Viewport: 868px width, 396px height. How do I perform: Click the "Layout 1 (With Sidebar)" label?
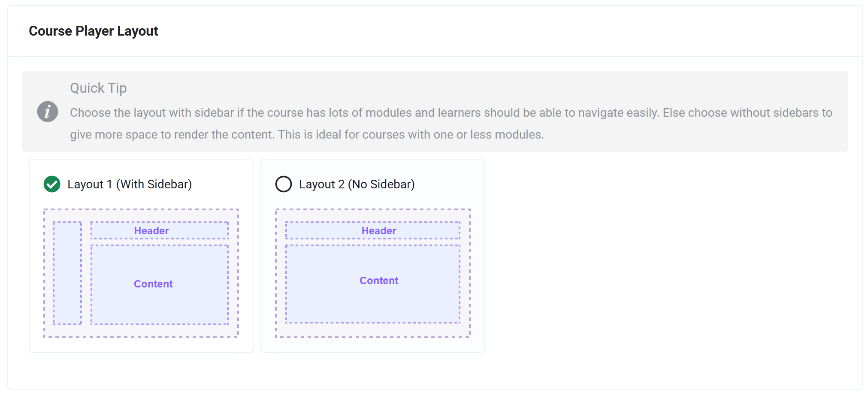tap(130, 184)
